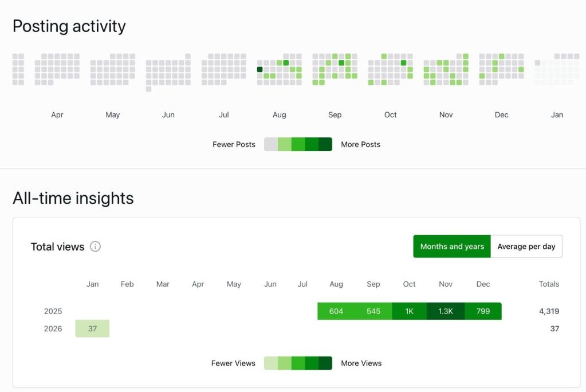This screenshot has width=586, height=392.
Task: Click the Sep month label under Posting activity
Action: pyautogui.click(x=335, y=115)
